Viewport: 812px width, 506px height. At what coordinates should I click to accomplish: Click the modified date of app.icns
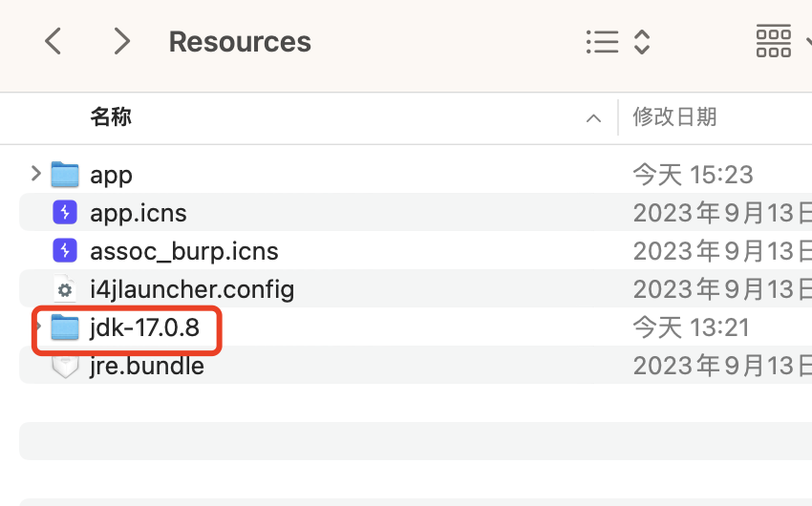(722, 213)
